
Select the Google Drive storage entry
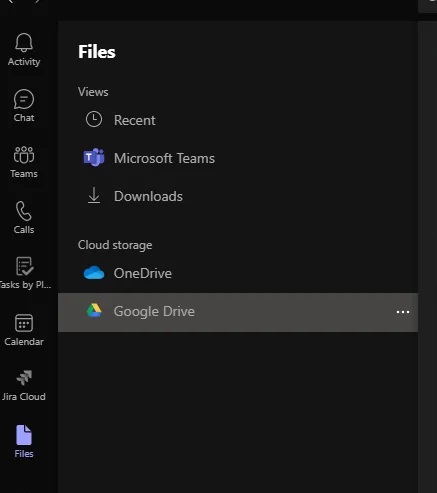(x=238, y=312)
